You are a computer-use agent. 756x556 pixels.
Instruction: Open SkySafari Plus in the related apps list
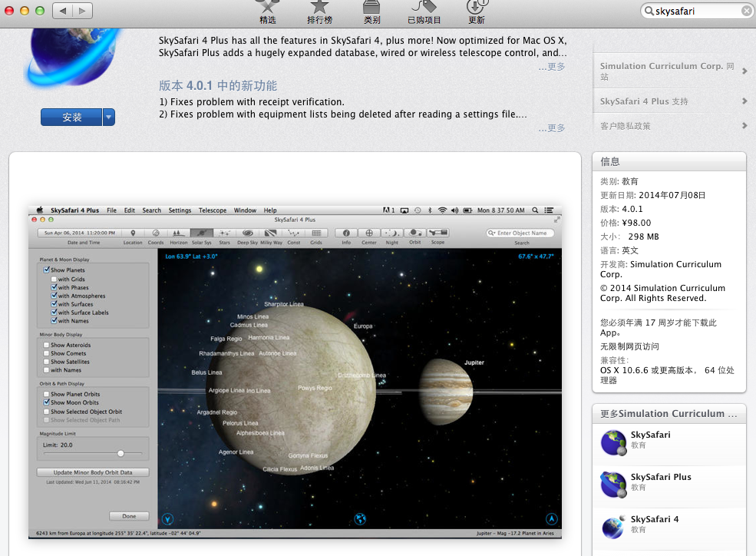(669, 487)
